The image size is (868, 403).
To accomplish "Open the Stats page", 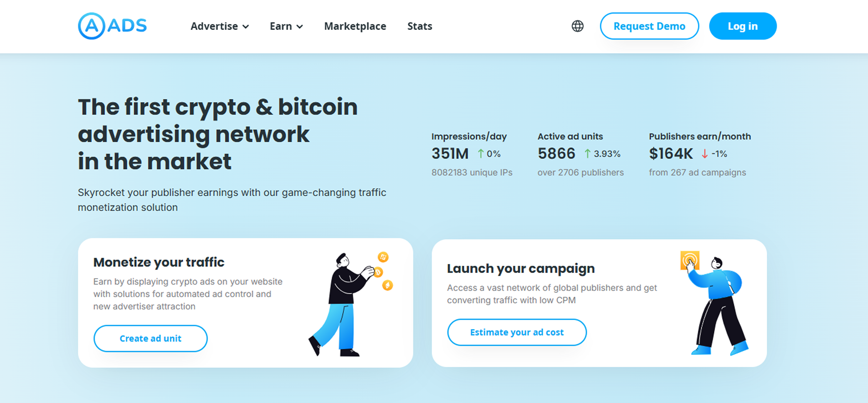I will [420, 26].
